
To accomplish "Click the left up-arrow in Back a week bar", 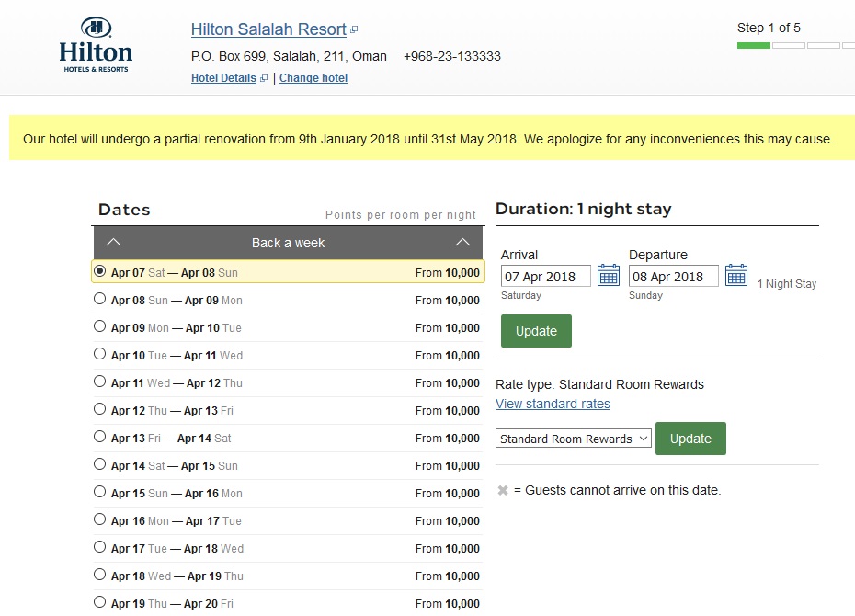I will pyautogui.click(x=113, y=243).
